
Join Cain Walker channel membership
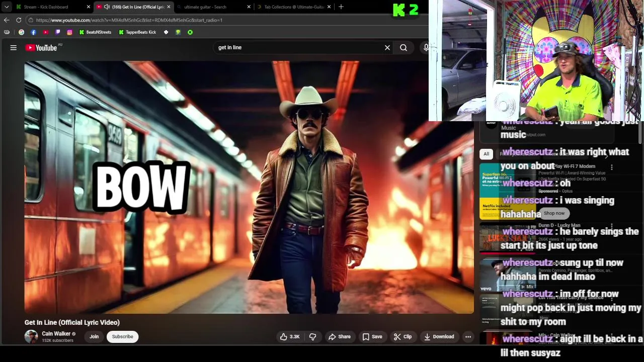[x=94, y=337]
